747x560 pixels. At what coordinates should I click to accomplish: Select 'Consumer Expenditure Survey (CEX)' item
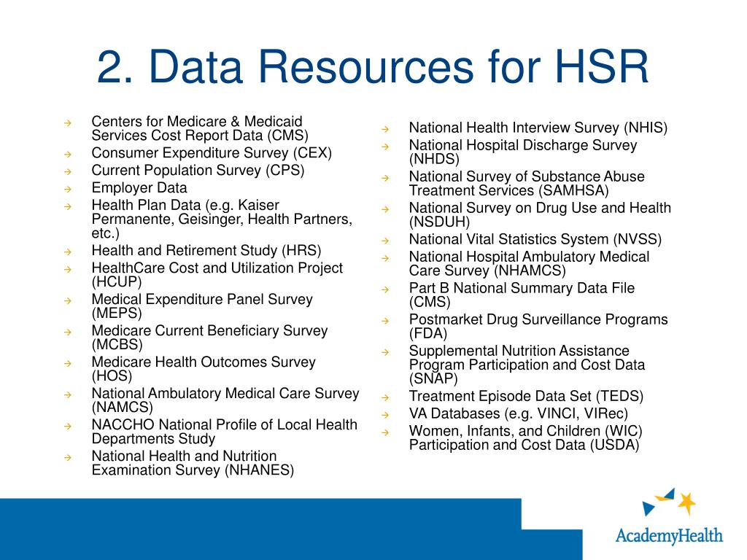[x=212, y=153]
